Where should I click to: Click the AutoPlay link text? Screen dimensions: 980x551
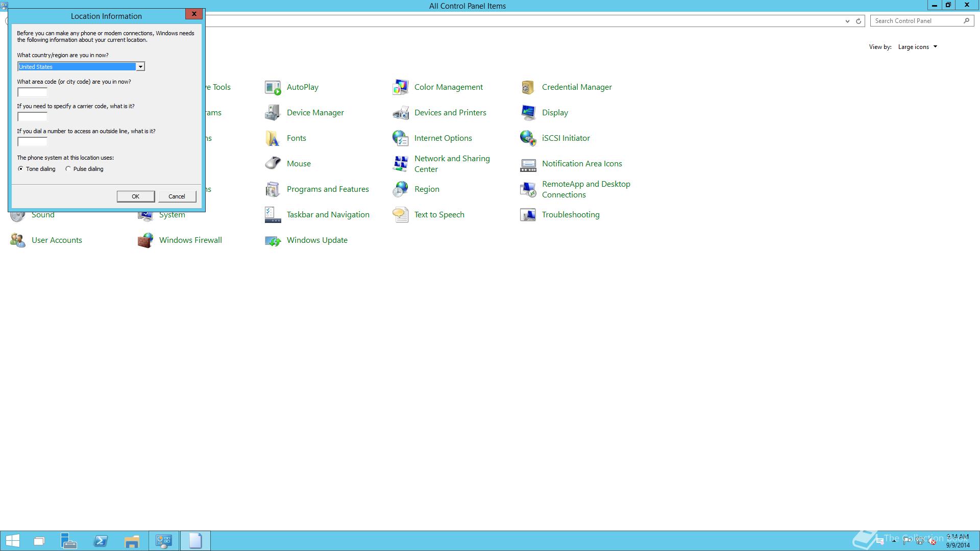pos(303,87)
